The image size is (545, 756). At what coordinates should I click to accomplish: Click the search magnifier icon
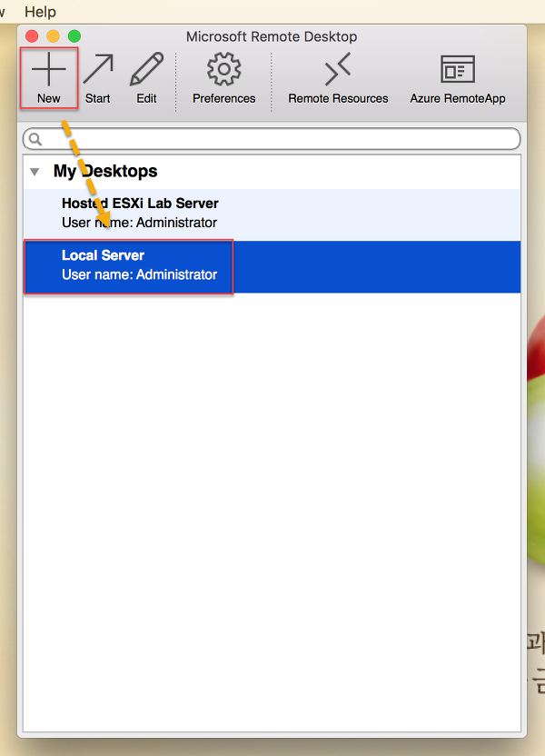pyautogui.click(x=35, y=139)
